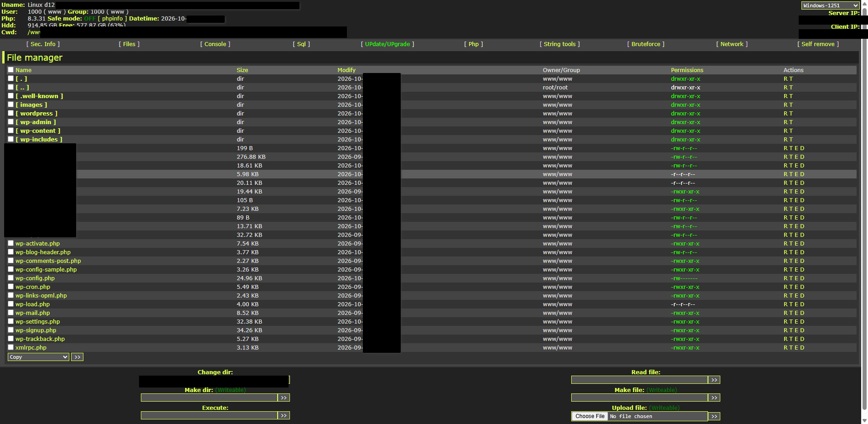The width and height of the screenshot is (868, 424).
Task: Click D action for wp-cron.php
Action: pyautogui.click(x=802, y=287)
